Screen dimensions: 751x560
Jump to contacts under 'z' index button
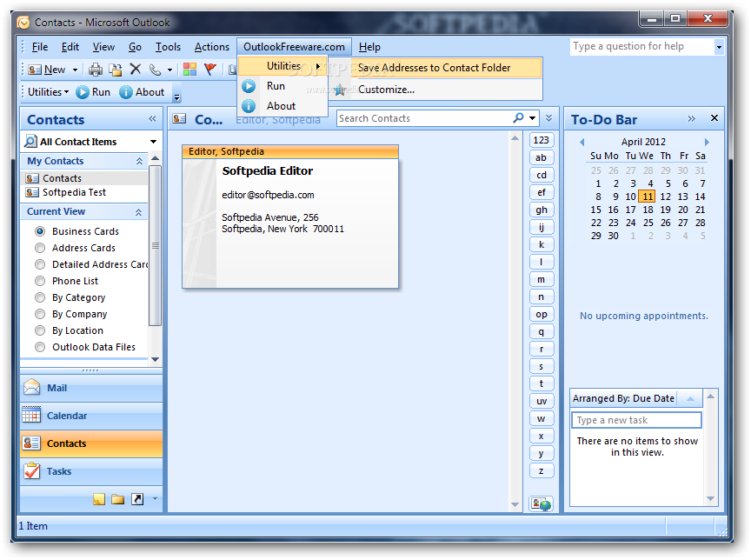click(542, 471)
